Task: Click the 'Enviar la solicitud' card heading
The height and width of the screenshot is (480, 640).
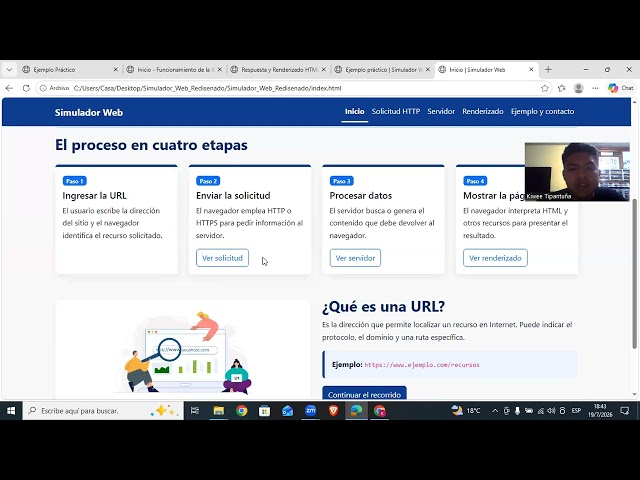Action: click(x=233, y=196)
